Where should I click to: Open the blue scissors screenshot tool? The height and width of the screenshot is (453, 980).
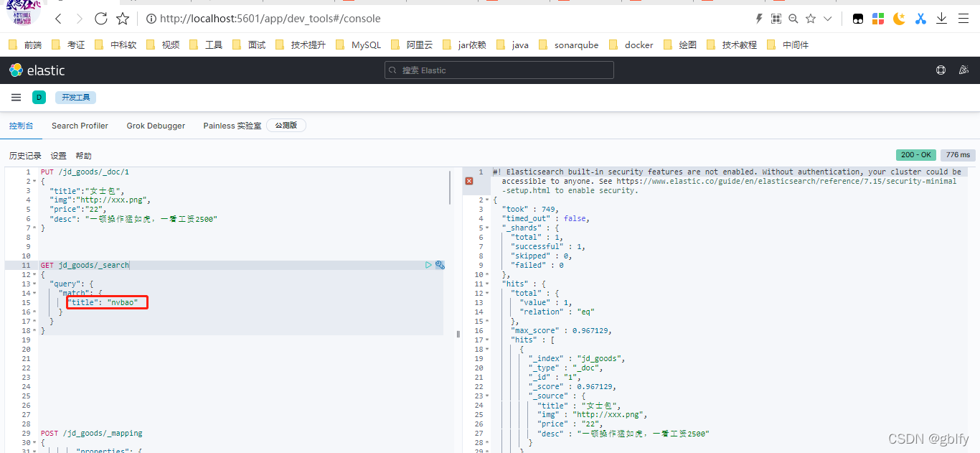tap(920, 19)
